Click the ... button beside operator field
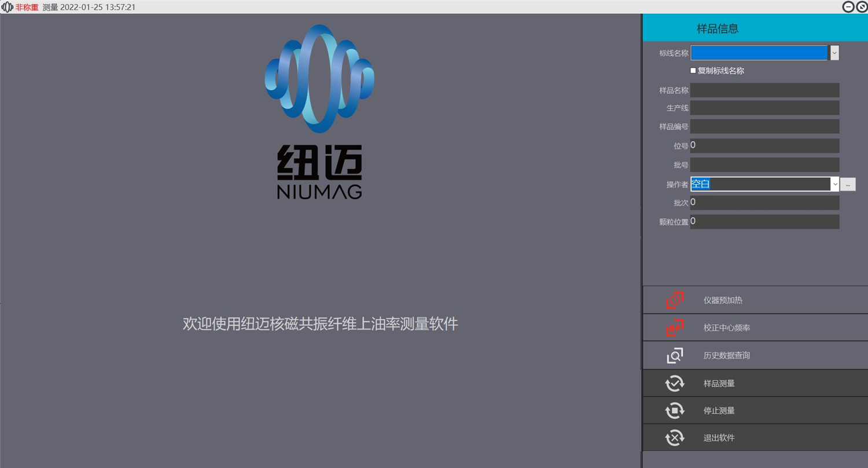Viewport: 868px width, 468px height. pyautogui.click(x=848, y=184)
